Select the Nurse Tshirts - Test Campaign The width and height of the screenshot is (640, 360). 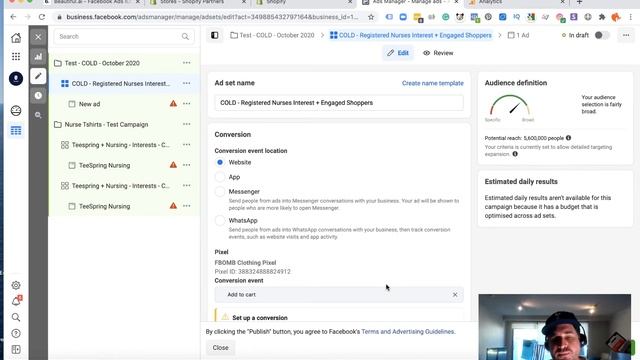(106, 124)
